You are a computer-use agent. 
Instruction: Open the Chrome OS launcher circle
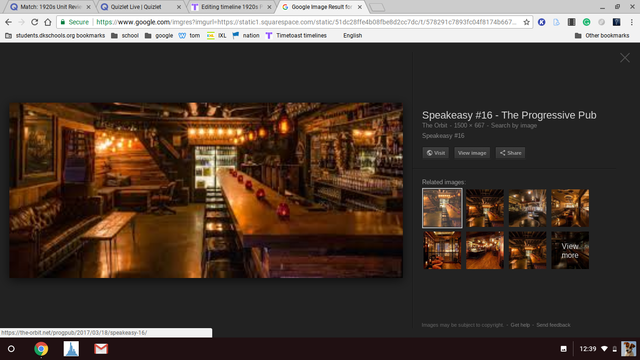(11, 349)
